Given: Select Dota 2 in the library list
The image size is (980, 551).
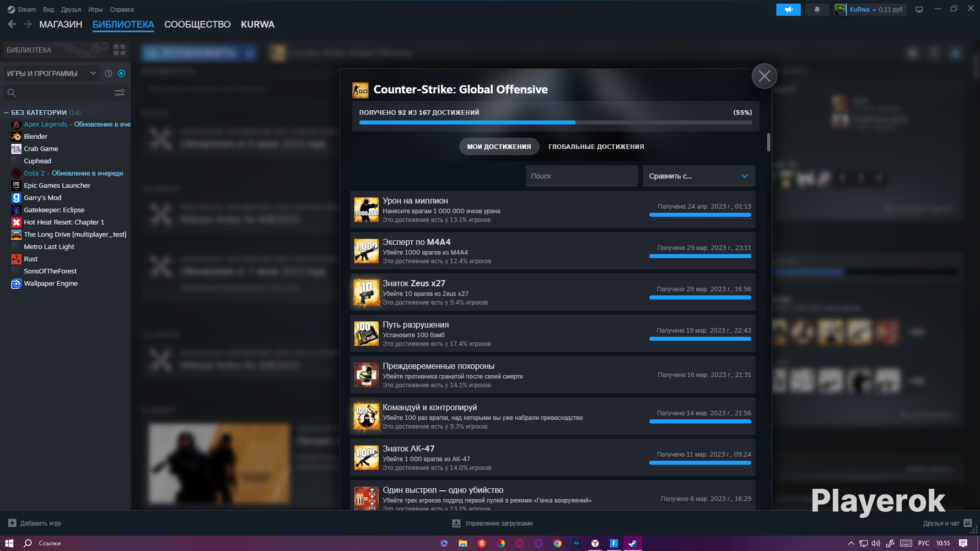Looking at the screenshot, I should pyautogui.click(x=71, y=173).
